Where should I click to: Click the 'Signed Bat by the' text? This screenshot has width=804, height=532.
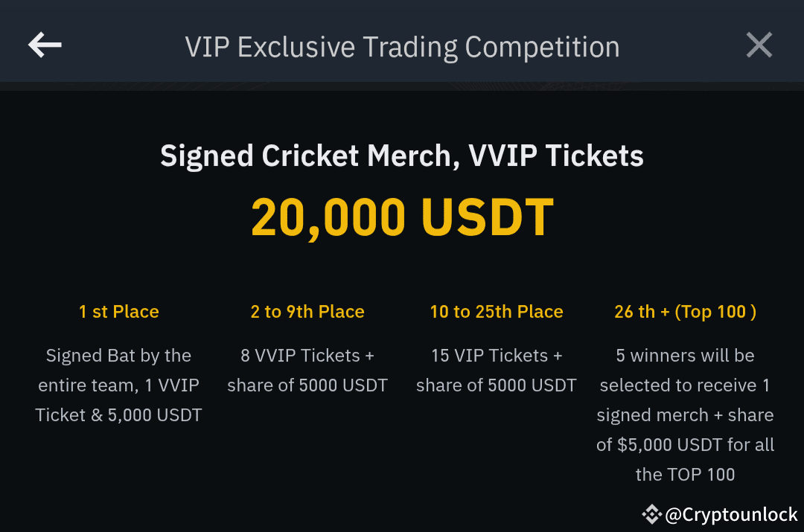coord(119,356)
